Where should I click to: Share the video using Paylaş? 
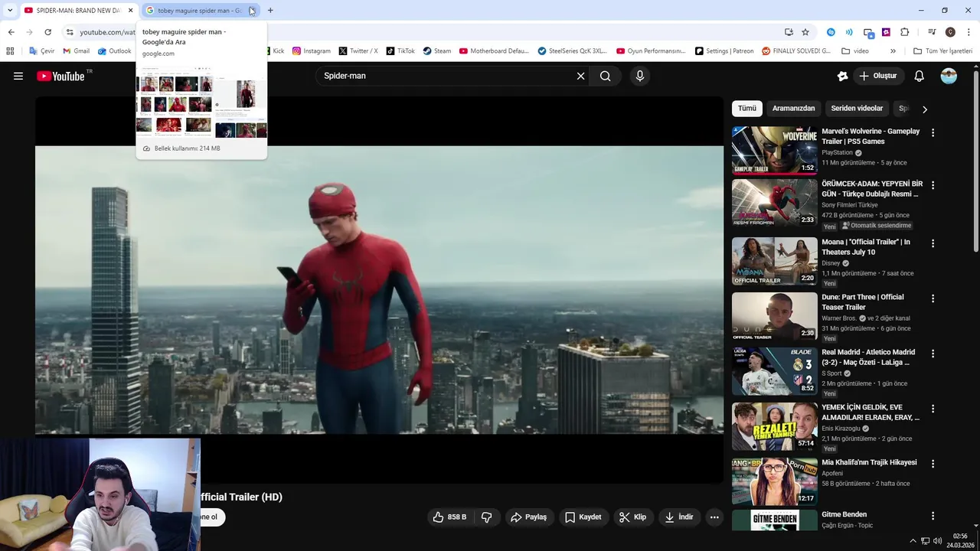pyautogui.click(x=528, y=517)
